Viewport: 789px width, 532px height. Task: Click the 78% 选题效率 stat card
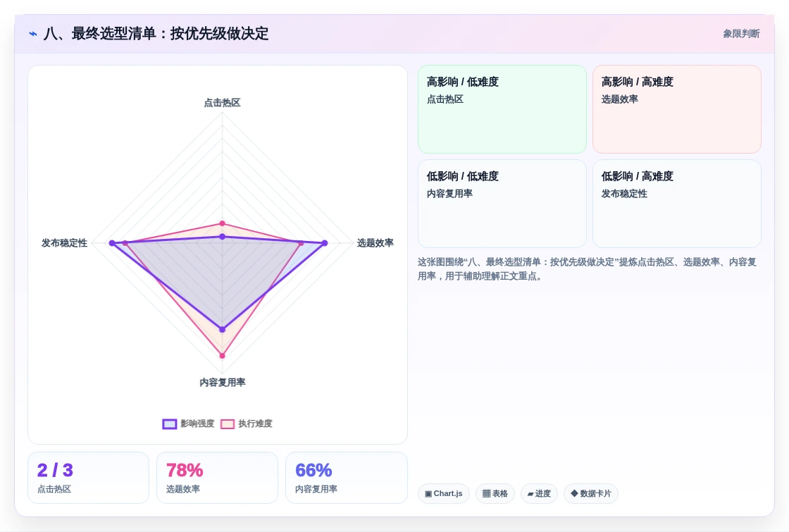(x=218, y=478)
